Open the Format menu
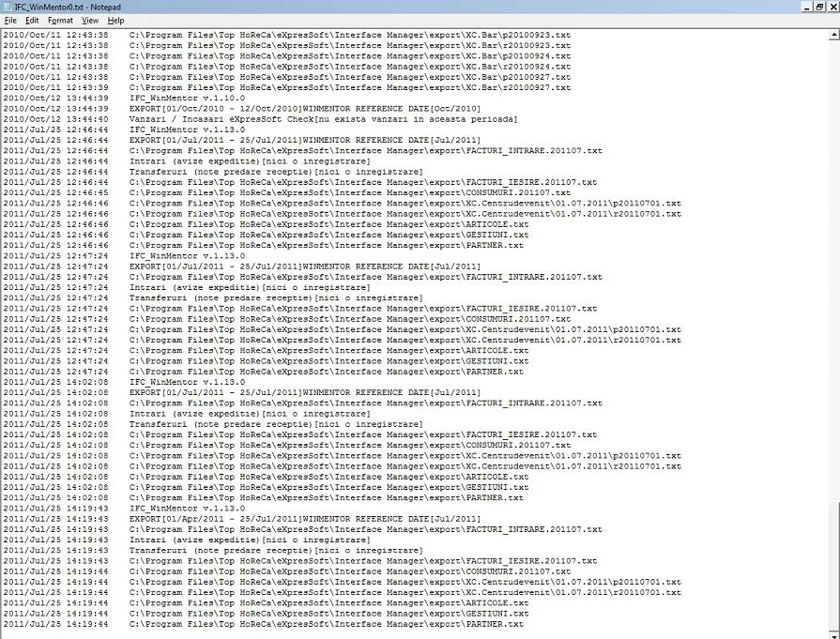840x639 pixels. coord(60,21)
